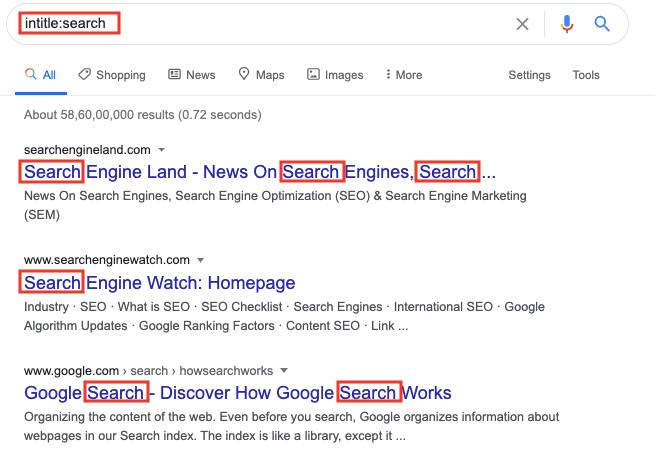Image resolution: width=655 pixels, height=465 pixels.
Task: Expand the searchengineland.com dropdown arrow
Action: [x=161, y=150]
